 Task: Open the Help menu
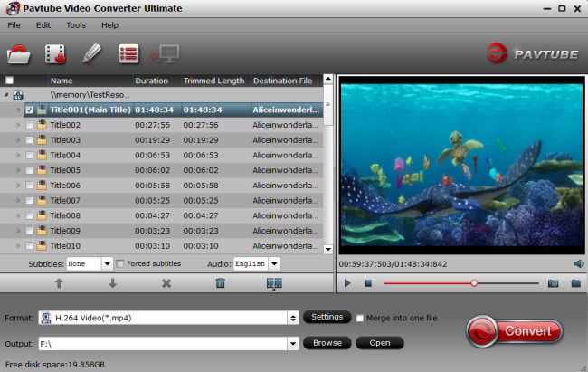[x=109, y=25]
